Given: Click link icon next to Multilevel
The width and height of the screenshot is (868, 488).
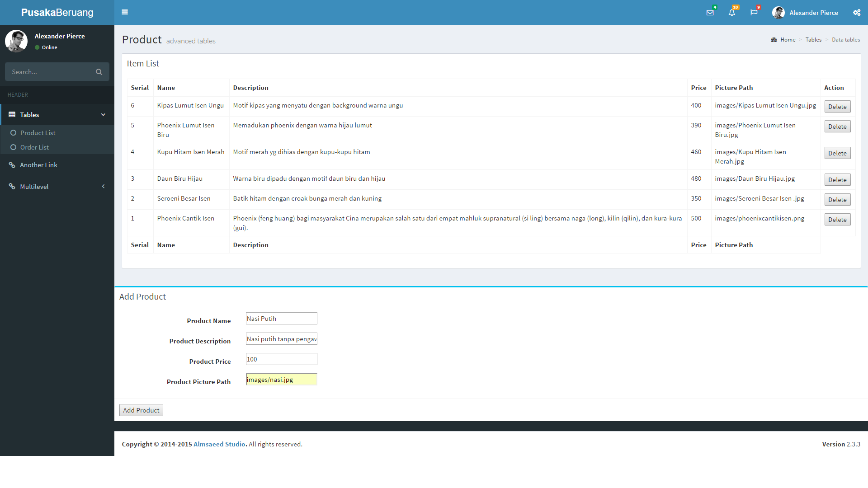Looking at the screenshot, I should (x=12, y=187).
